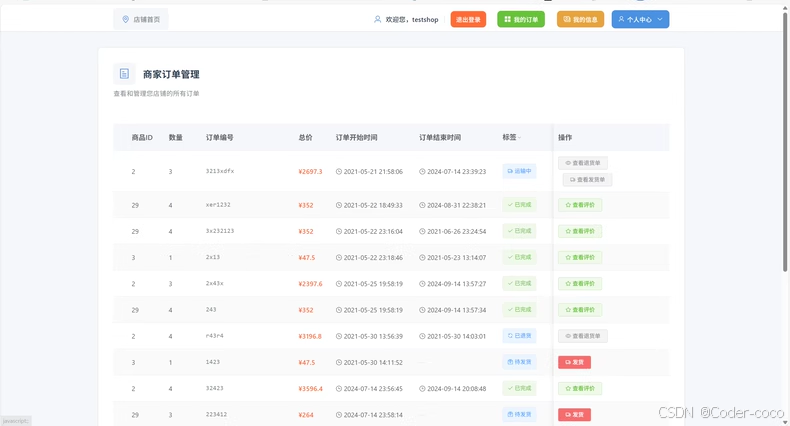Image resolution: width=790 pixels, height=426 pixels.
Task: Click the 商品ID column header
Action: [x=142, y=137]
